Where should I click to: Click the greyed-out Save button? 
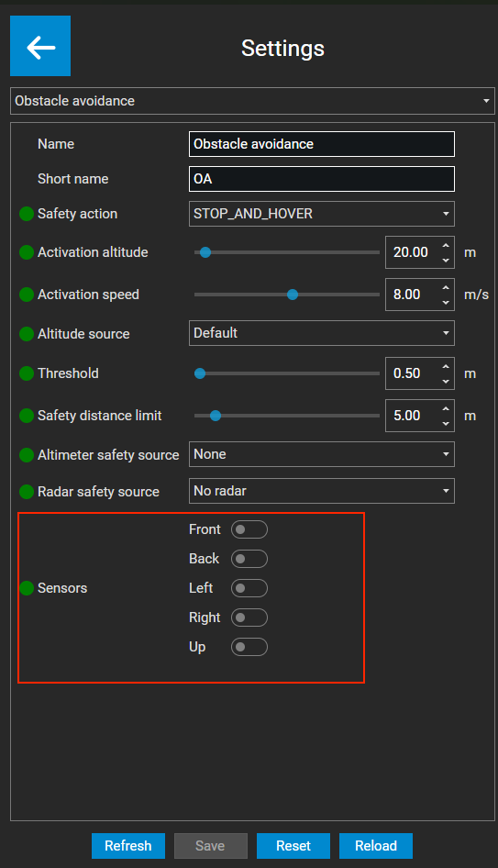pos(211,846)
